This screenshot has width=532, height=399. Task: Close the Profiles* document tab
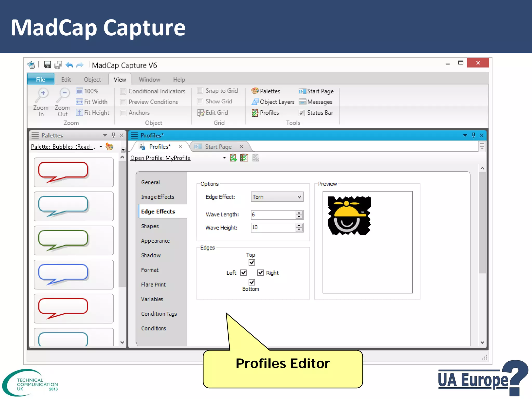(x=180, y=147)
